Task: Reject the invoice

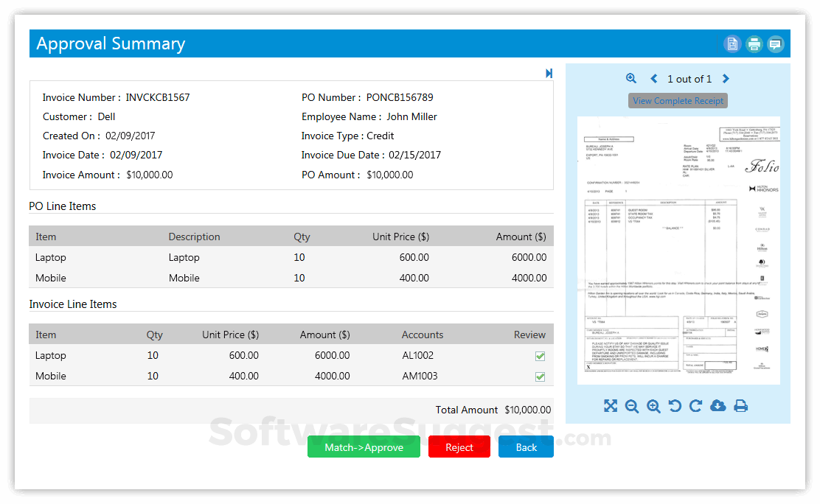Action: point(459,447)
